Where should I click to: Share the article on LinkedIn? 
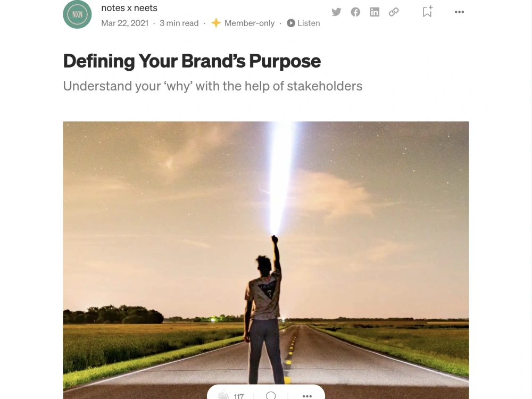pyautogui.click(x=375, y=12)
